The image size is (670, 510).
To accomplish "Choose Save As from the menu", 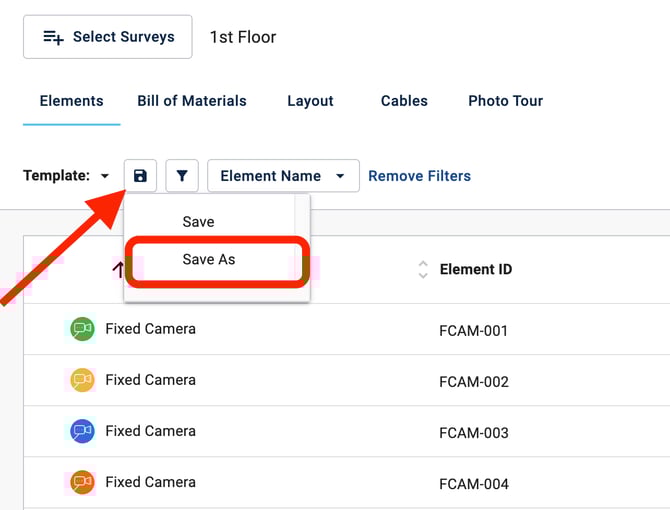I will [x=209, y=259].
